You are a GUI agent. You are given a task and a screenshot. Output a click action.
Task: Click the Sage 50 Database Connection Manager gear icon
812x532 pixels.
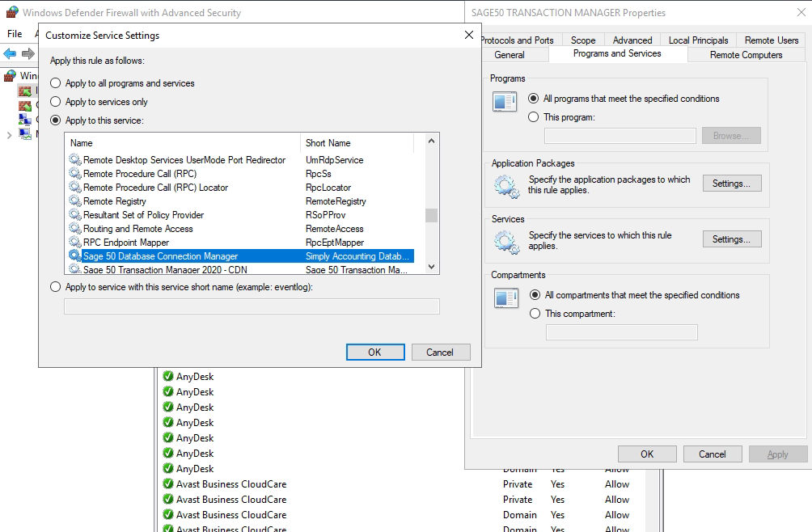75,255
